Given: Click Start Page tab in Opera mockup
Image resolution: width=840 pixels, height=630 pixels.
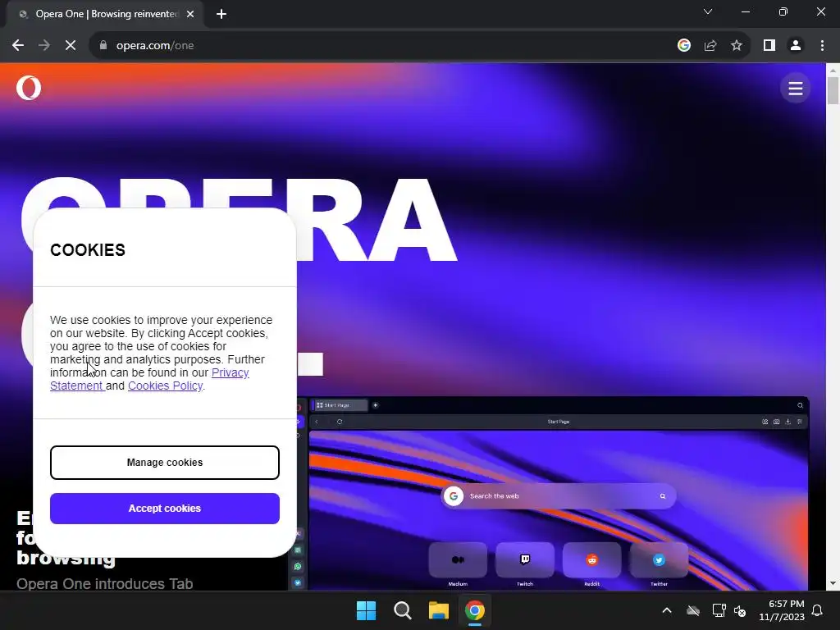Looking at the screenshot, I should tap(340, 405).
